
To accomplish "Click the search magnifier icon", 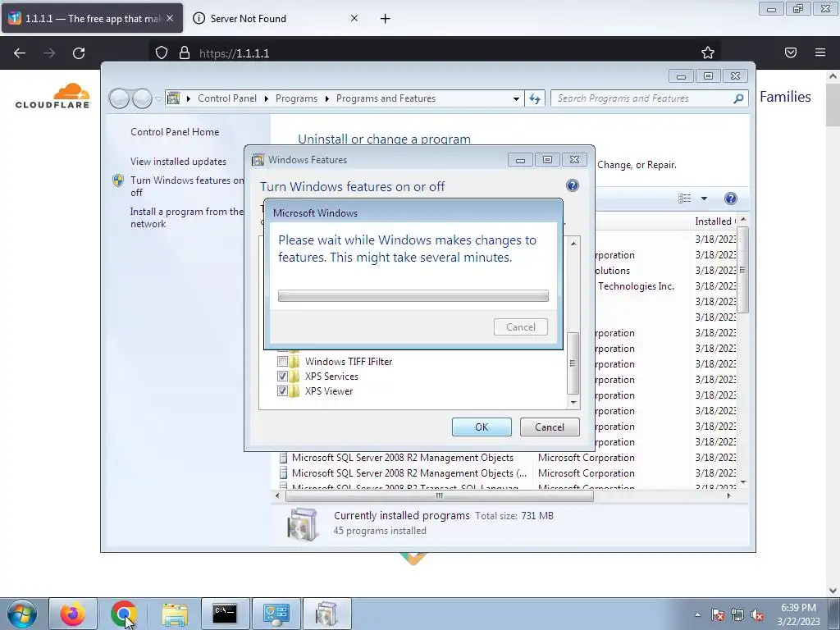I will click(738, 98).
